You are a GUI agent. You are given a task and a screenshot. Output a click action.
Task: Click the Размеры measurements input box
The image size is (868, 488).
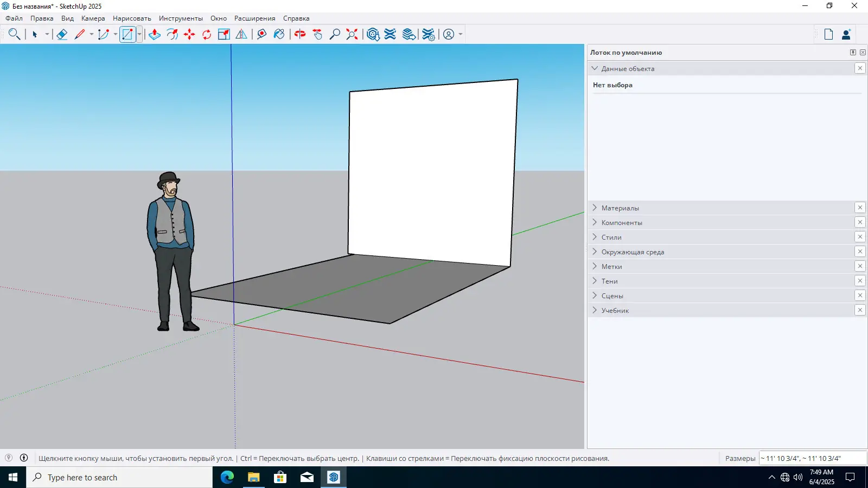[x=812, y=459]
